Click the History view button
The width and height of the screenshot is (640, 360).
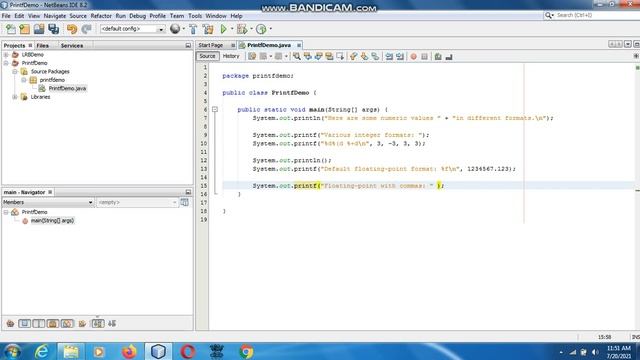tap(231, 56)
